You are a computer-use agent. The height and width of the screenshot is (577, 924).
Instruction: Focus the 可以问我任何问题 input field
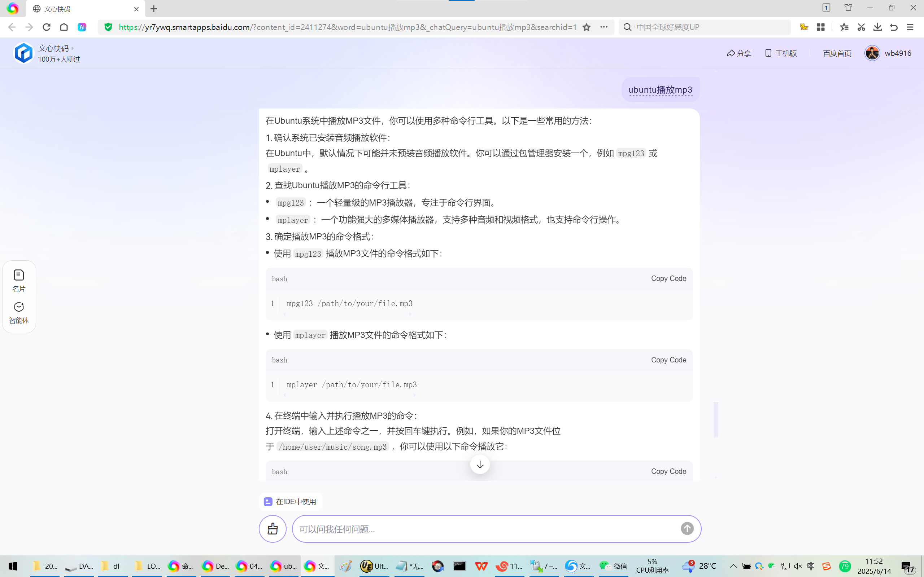[485, 529]
